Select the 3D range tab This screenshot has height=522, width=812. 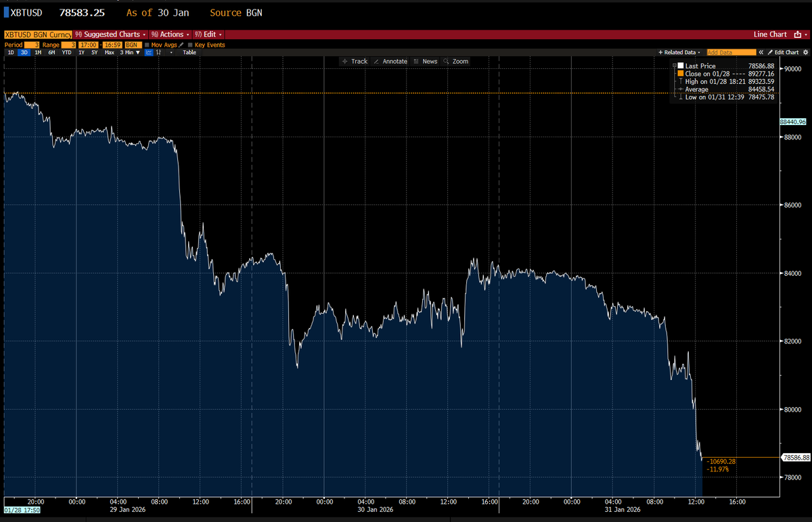tap(24, 52)
